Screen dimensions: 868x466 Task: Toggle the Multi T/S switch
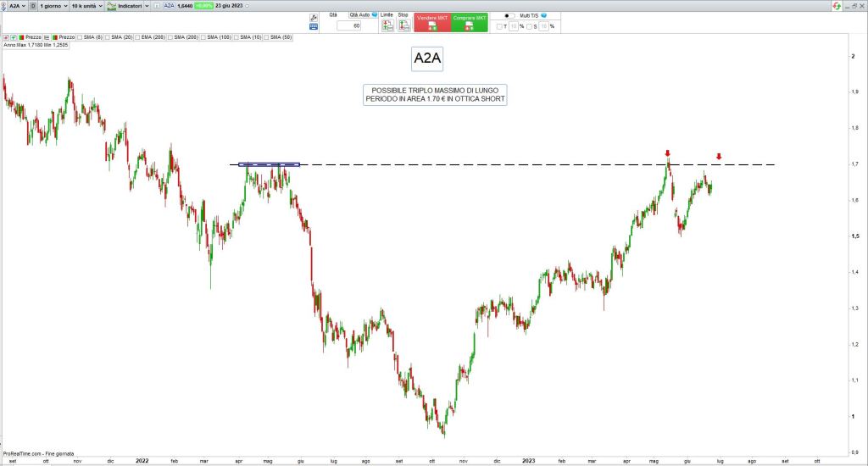(509, 15)
